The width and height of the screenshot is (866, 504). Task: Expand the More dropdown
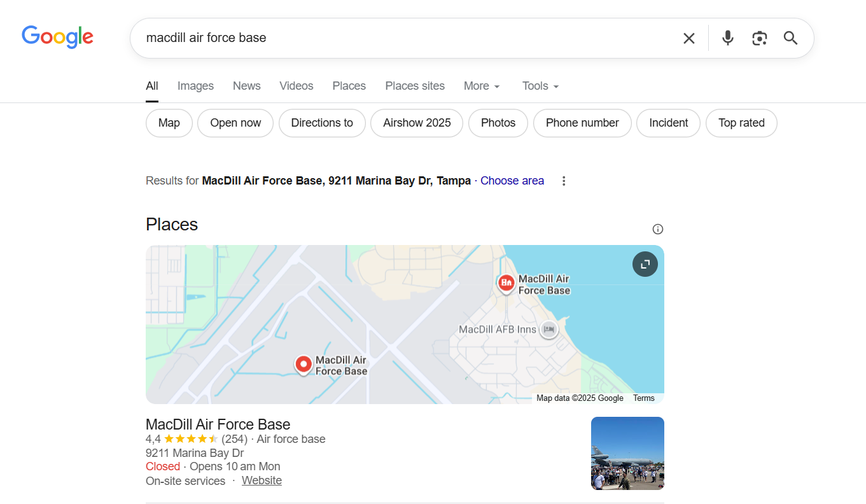pos(482,86)
